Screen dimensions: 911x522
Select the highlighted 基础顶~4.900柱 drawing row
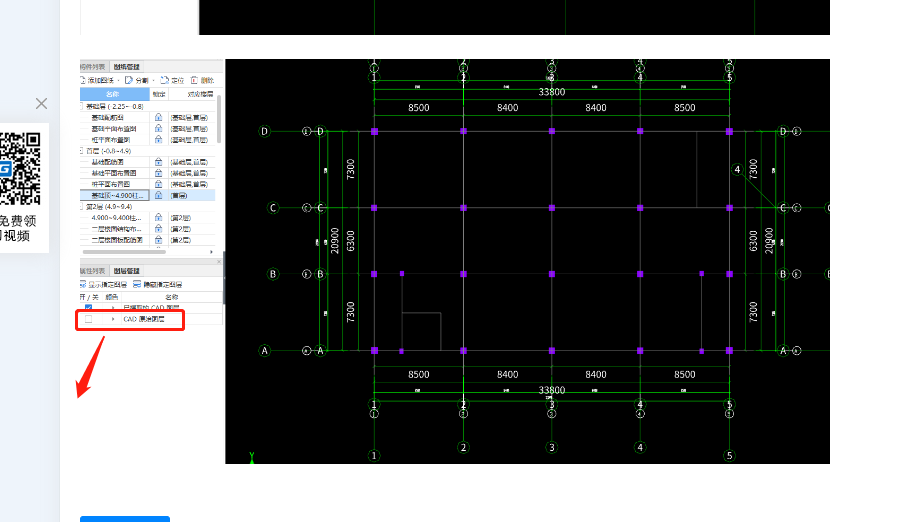[x=148, y=195]
